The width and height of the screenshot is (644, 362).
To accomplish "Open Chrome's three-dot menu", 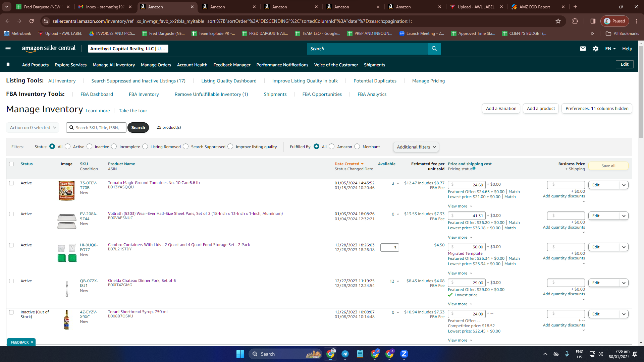I will (637, 21).
